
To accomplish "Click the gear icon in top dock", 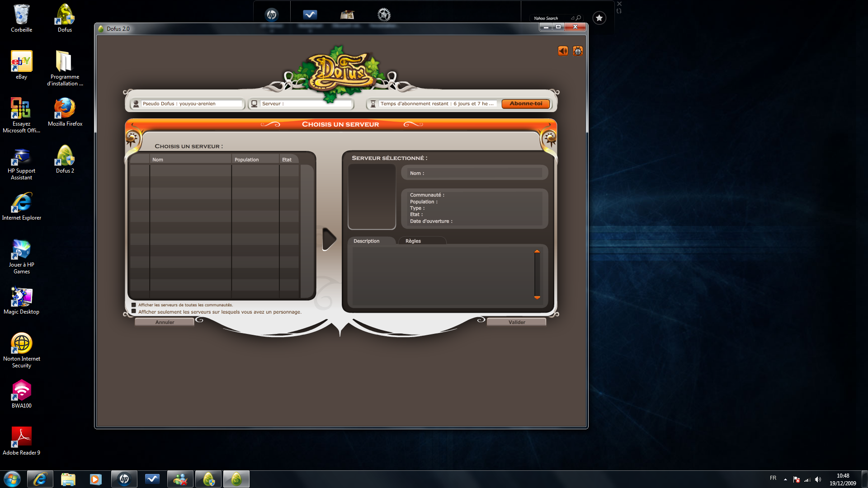I will click(x=384, y=15).
